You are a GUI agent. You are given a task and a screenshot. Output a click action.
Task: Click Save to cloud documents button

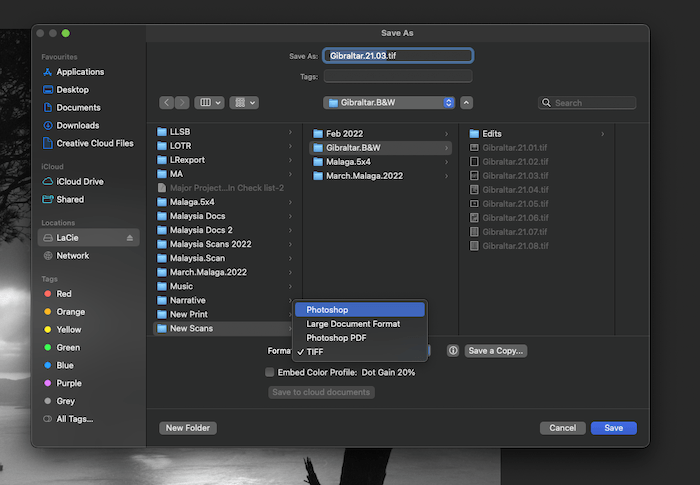tap(321, 392)
